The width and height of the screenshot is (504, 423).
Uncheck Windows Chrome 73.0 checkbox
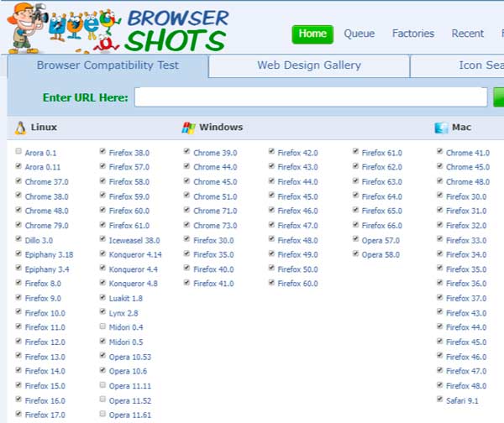[186, 224]
